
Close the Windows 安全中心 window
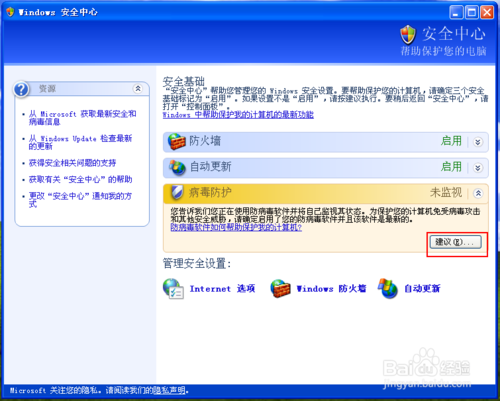coord(487,13)
